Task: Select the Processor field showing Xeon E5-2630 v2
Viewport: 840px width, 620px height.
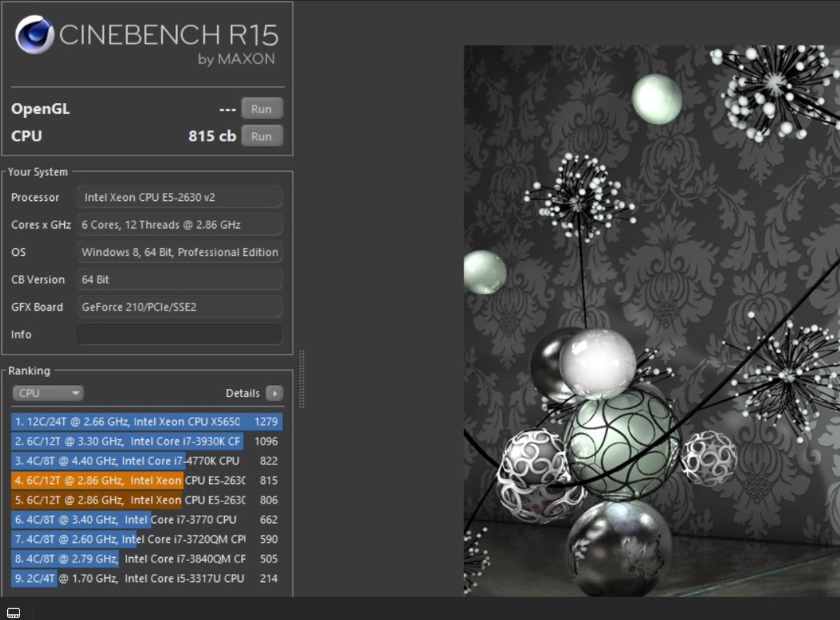Action: tap(179, 198)
